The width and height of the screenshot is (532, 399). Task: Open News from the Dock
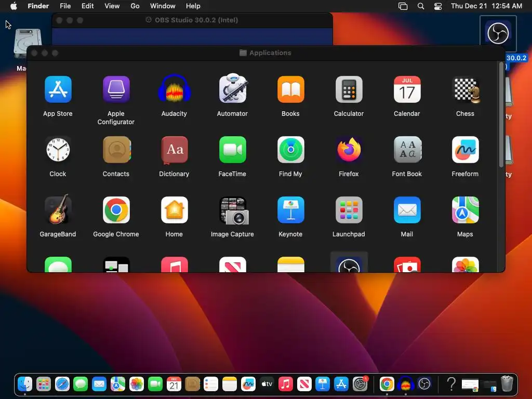[304, 384]
